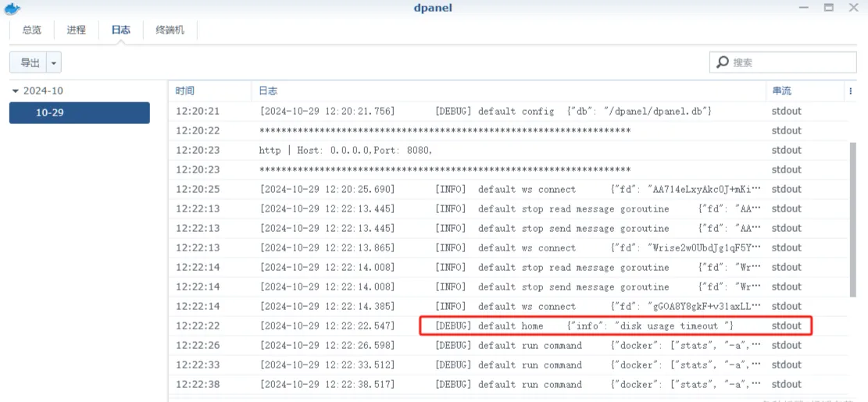This screenshot has width=868, height=402.
Task: Select the 12:22:33 run command row
Action: pyautogui.click(x=508, y=365)
